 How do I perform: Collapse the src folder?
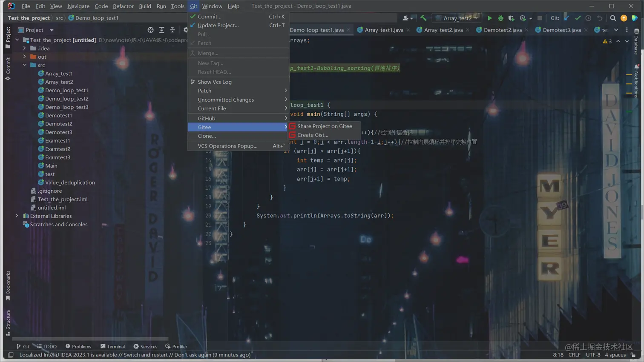pyautogui.click(x=25, y=65)
